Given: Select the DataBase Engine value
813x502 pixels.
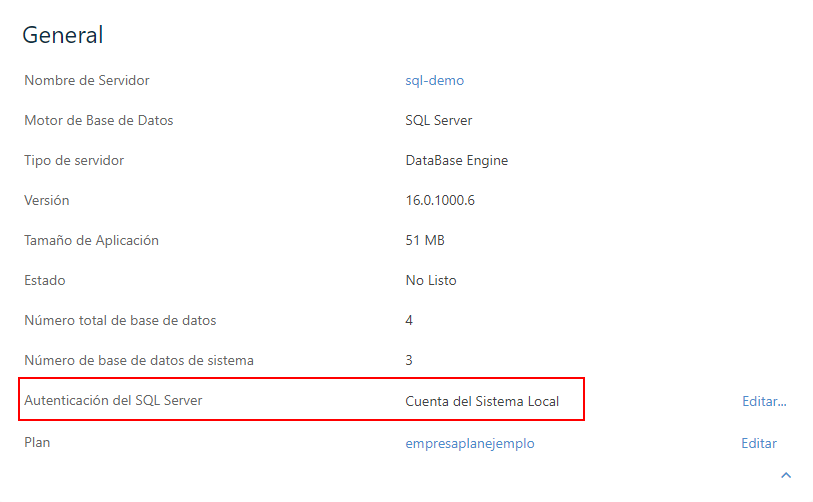Looking at the screenshot, I should pyautogui.click(x=457, y=161).
